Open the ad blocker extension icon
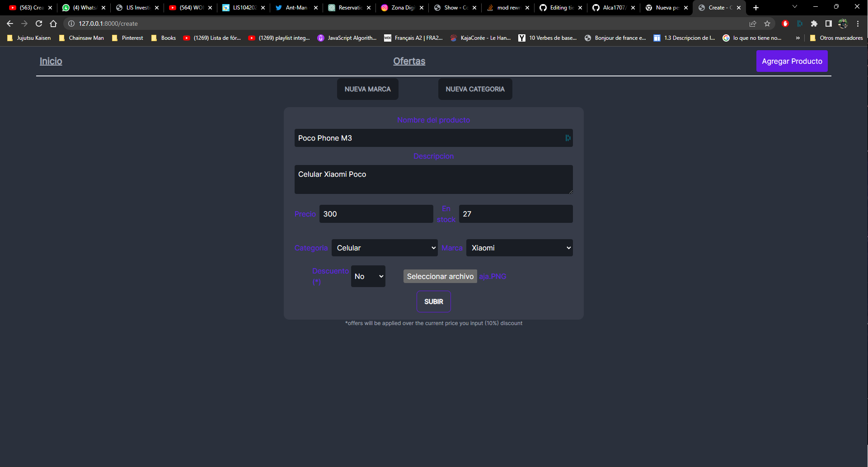The height and width of the screenshot is (467, 868). coord(785,24)
